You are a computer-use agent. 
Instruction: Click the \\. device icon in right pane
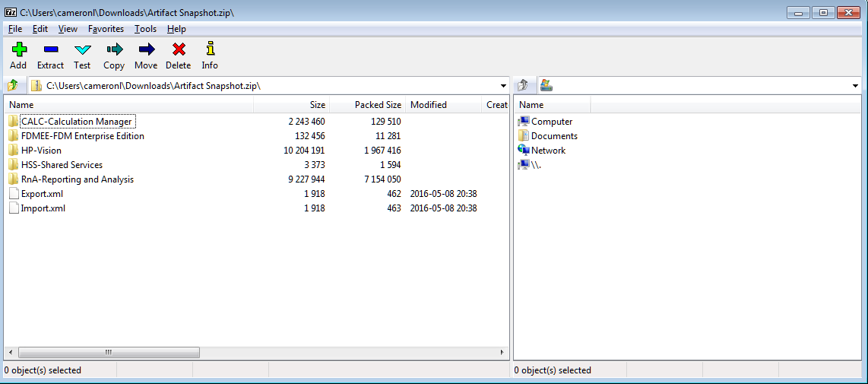(x=524, y=164)
